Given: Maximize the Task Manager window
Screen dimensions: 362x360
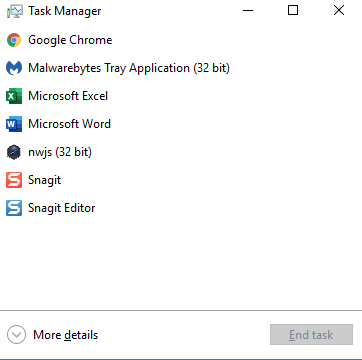Looking at the screenshot, I should point(293,10).
